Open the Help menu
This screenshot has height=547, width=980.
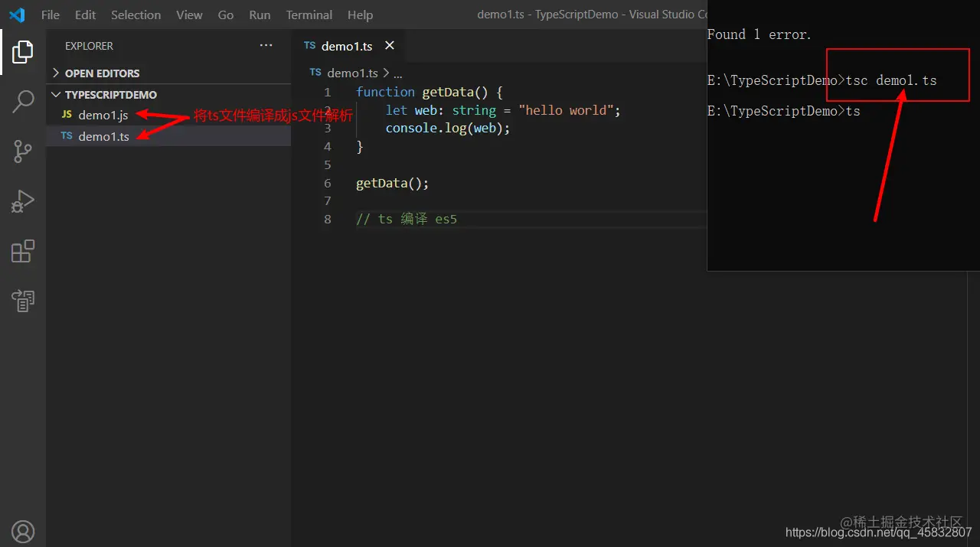pyautogui.click(x=360, y=15)
